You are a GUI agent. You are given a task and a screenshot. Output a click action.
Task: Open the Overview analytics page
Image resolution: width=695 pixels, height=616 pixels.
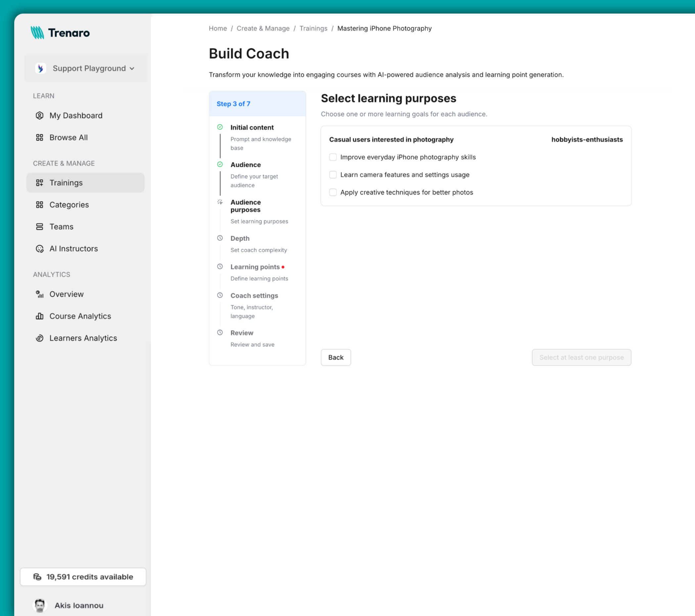coord(66,294)
